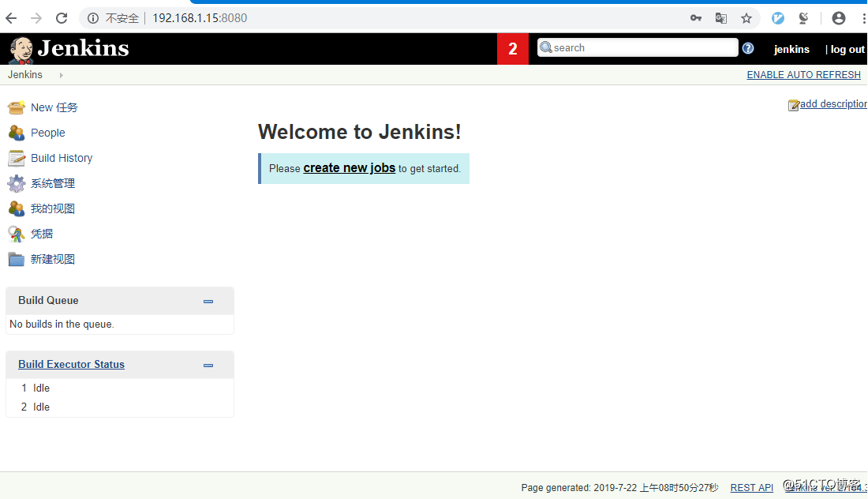Screen dimensions: 868x499
Task: Open Build Executor Status link
Action: pyautogui.click(x=71, y=365)
